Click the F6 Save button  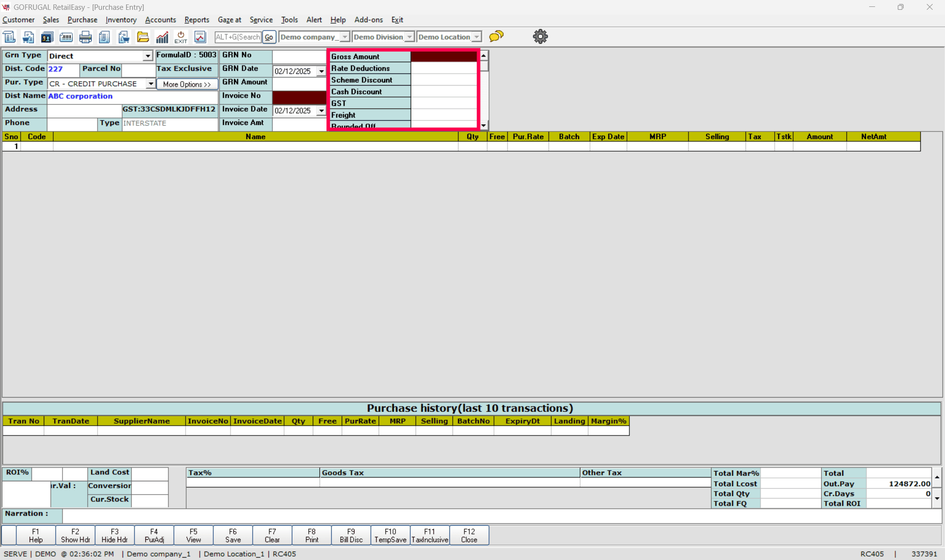pyautogui.click(x=233, y=535)
